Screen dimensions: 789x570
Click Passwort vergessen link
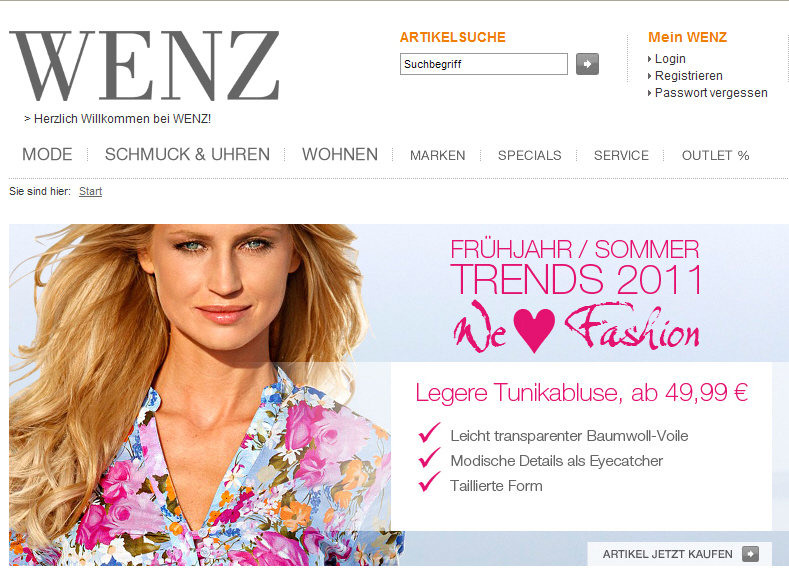click(711, 93)
